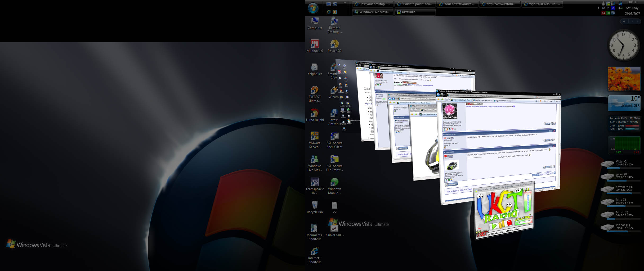Open Recycle Bin
The width and height of the screenshot is (644, 271).
315,207
